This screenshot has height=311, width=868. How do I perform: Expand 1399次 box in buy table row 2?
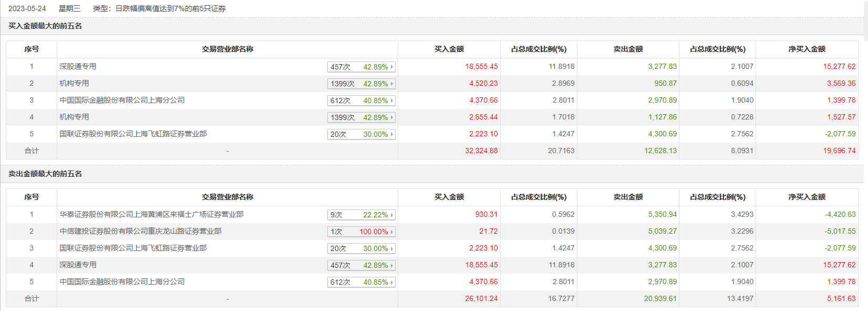pos(361,84)
